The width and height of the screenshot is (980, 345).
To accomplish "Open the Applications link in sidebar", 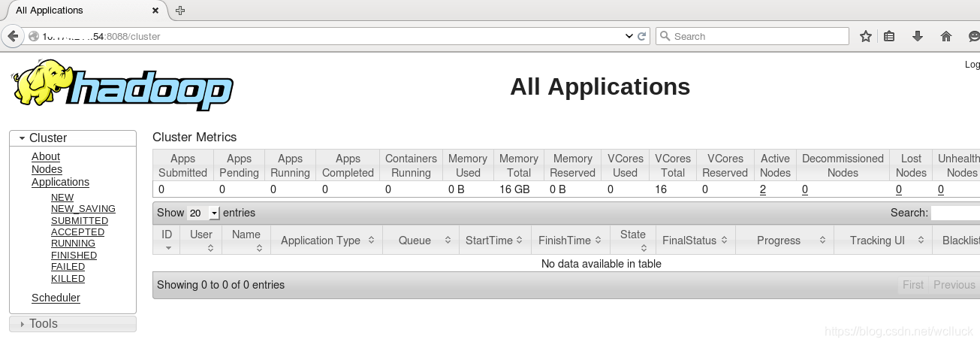I will point(60,182).
